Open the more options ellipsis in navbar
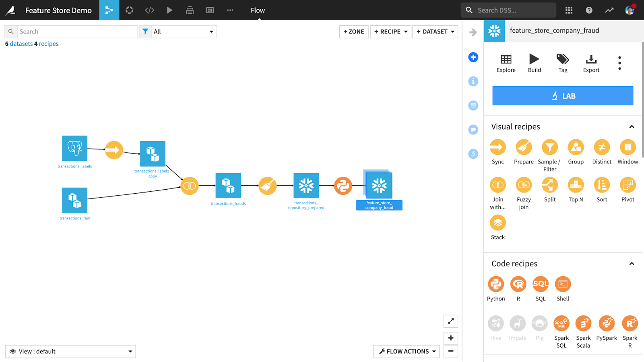Image resolution: width=644 pixels, height=362 pixels. 230,10
